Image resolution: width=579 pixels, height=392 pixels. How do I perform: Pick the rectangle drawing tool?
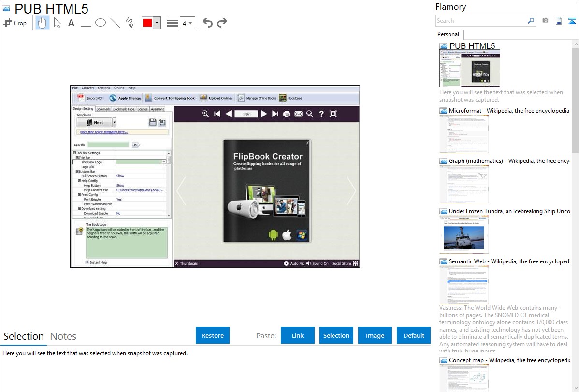[x=86, y=23]
